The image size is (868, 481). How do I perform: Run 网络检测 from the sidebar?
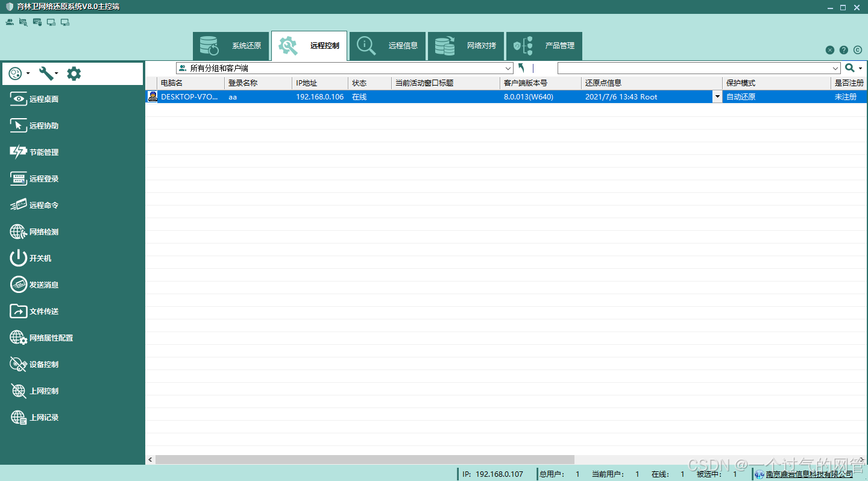[35, 232]
